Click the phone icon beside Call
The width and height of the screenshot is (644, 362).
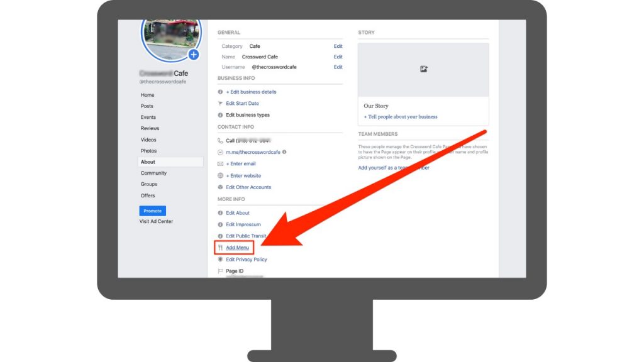click(220, 140)
